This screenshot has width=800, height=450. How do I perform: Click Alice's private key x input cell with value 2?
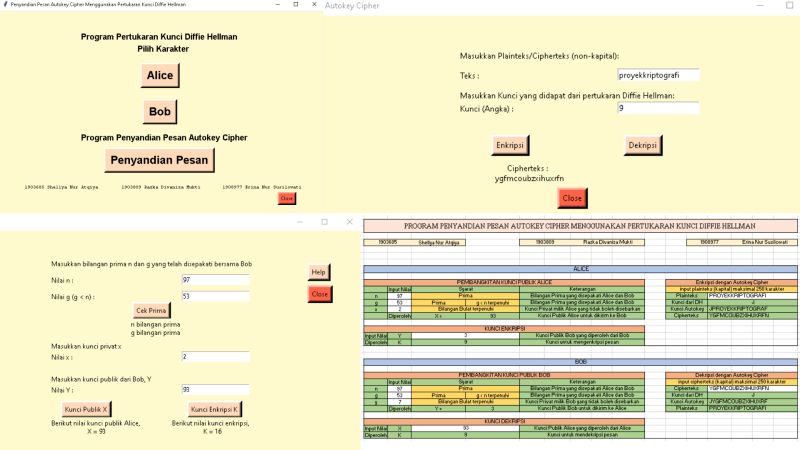(399, 309)
